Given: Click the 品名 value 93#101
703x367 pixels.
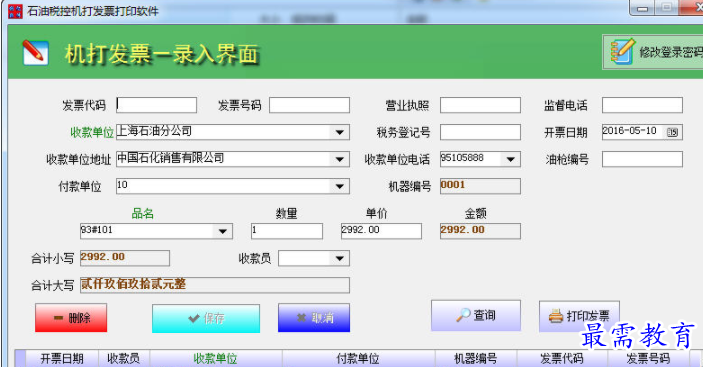Looking at the screenshot, I should pyautogui.click(x=96, y=230).
